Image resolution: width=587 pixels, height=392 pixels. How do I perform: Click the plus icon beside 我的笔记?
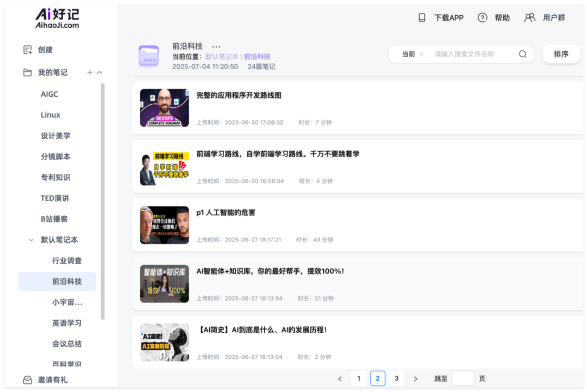click(90, 73)
